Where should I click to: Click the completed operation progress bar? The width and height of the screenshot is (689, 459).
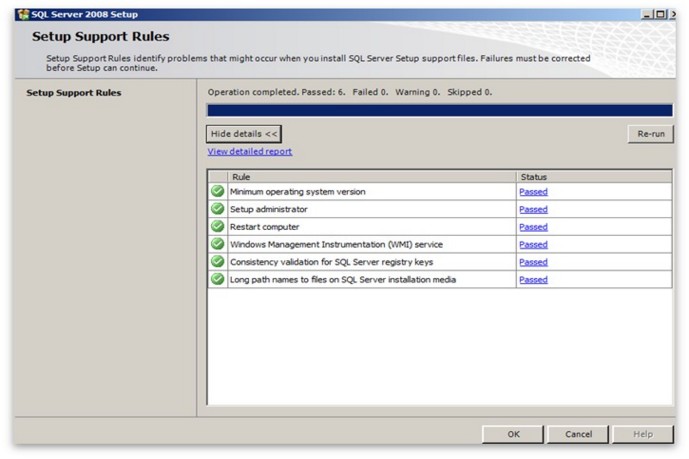pyautogui.click(x=440, y=110)
